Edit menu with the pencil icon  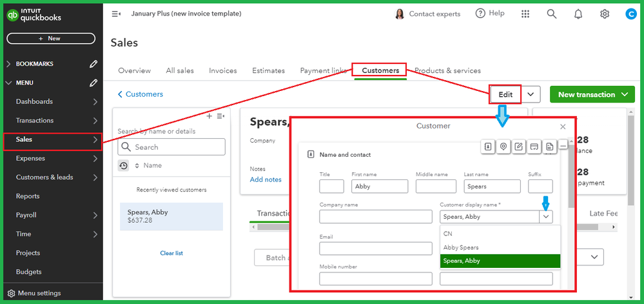93,83
